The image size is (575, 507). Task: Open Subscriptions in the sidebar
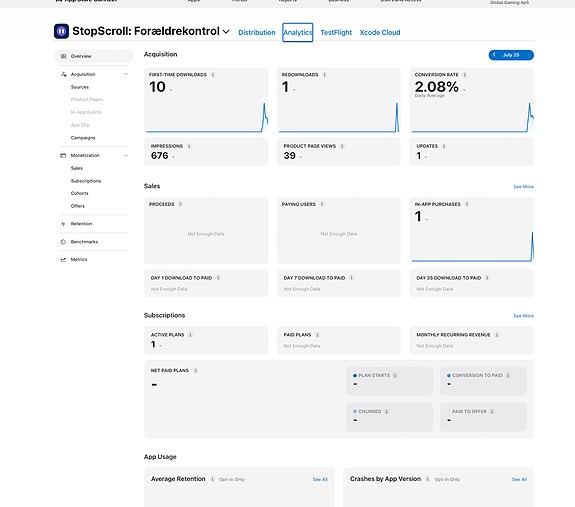tap(86, 181)
